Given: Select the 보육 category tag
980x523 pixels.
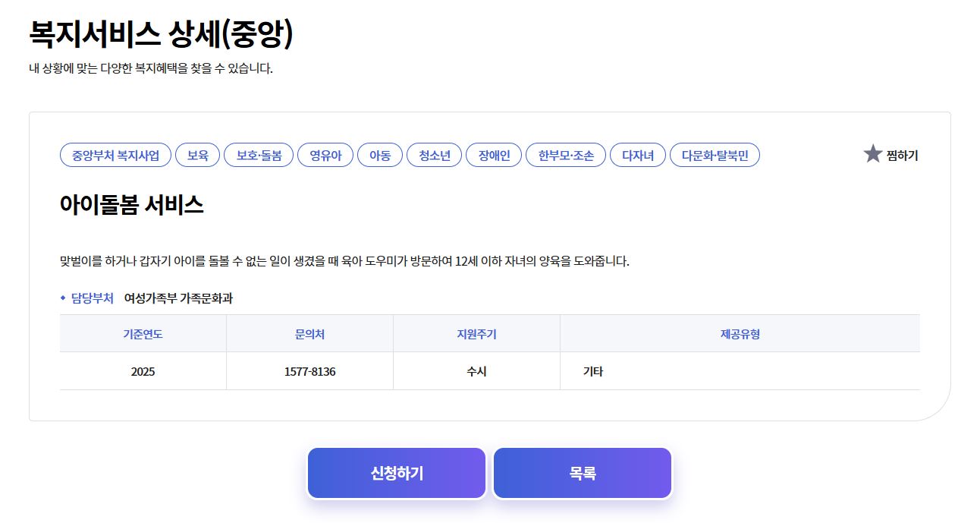Looking at the screenshot, I should coord(197,154).
